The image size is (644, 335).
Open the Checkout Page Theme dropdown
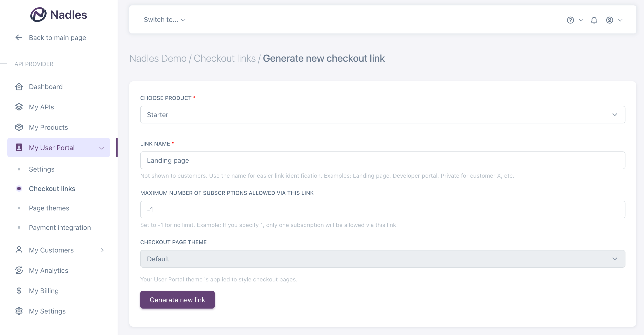tap(383, 259)
